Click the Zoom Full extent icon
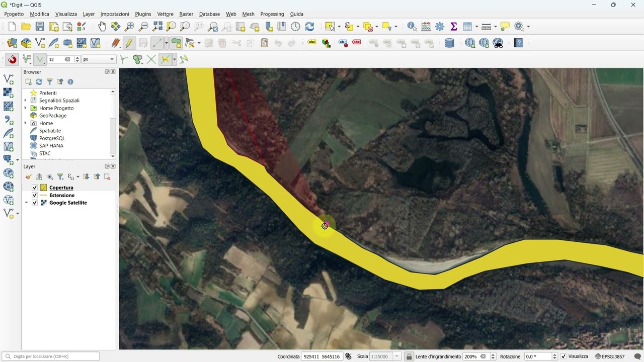644x362 pixels. 157,27
